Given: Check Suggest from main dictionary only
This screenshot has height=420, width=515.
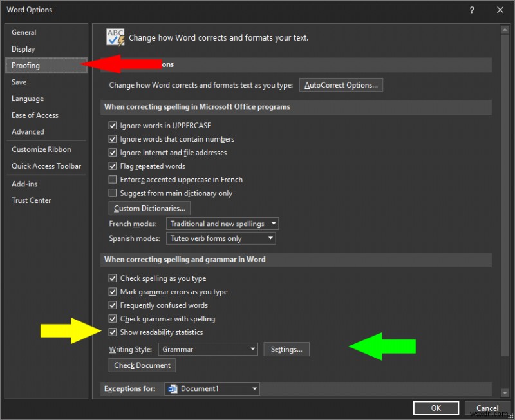Looking at the screenshot, I should pos(113,193).
